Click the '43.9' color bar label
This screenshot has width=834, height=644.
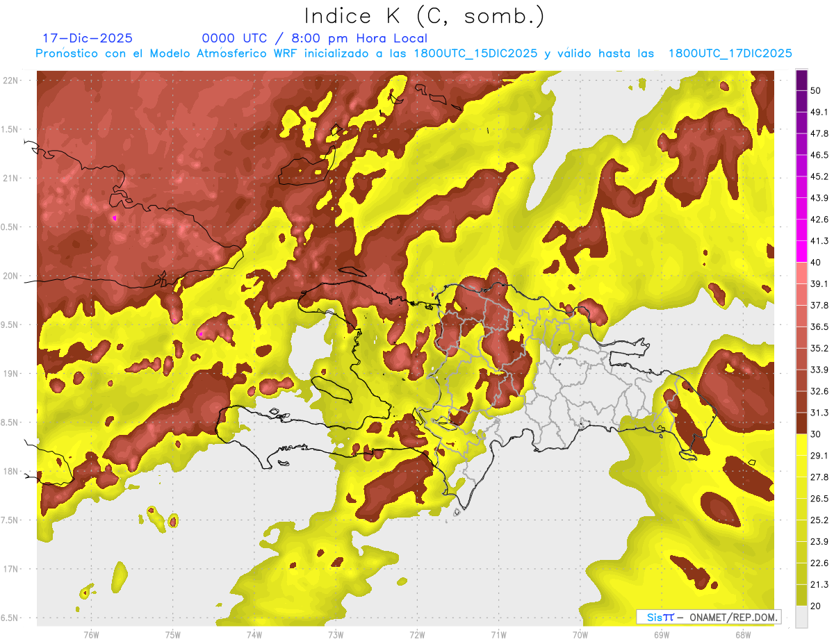(x=819, y=197)
